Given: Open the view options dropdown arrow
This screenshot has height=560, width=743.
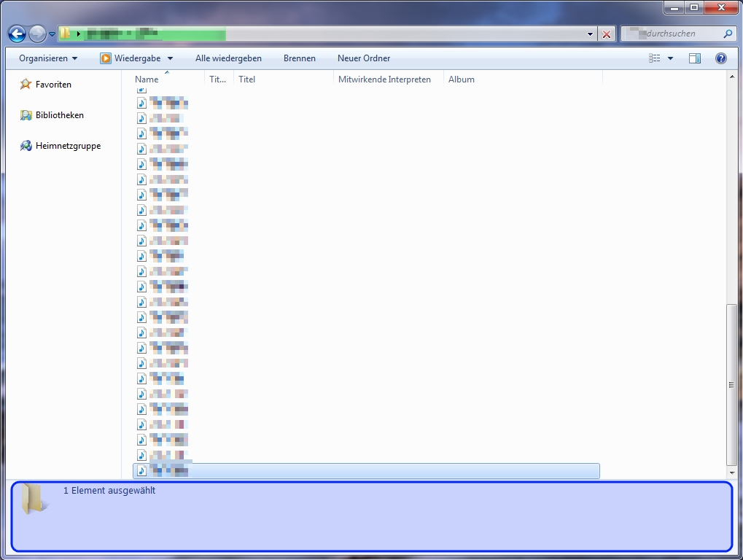Looking at the screenshot, I should click(x=670, y=58).
